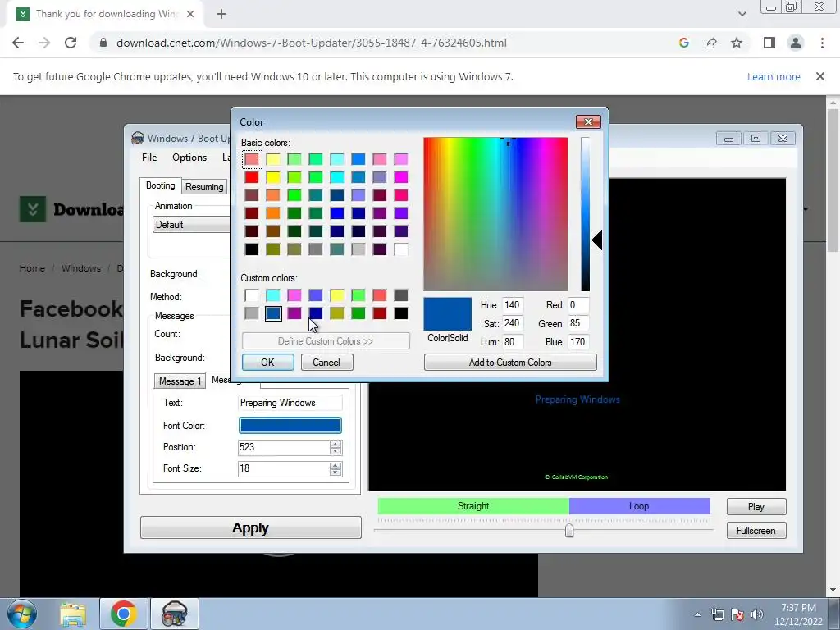Open a new browser tab
The height and width of the screenshot is (630, 840).
221,14
